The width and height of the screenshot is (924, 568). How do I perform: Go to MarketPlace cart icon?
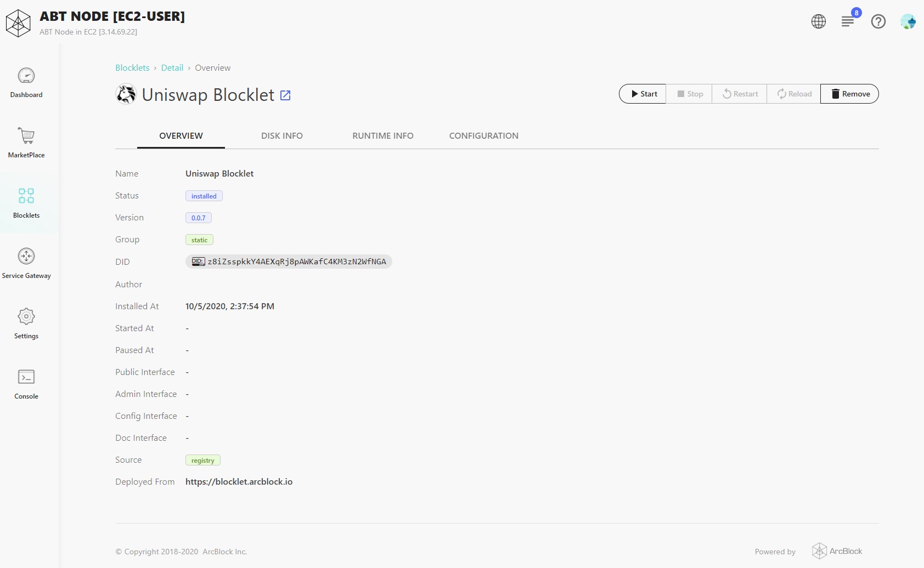point(26,136)
